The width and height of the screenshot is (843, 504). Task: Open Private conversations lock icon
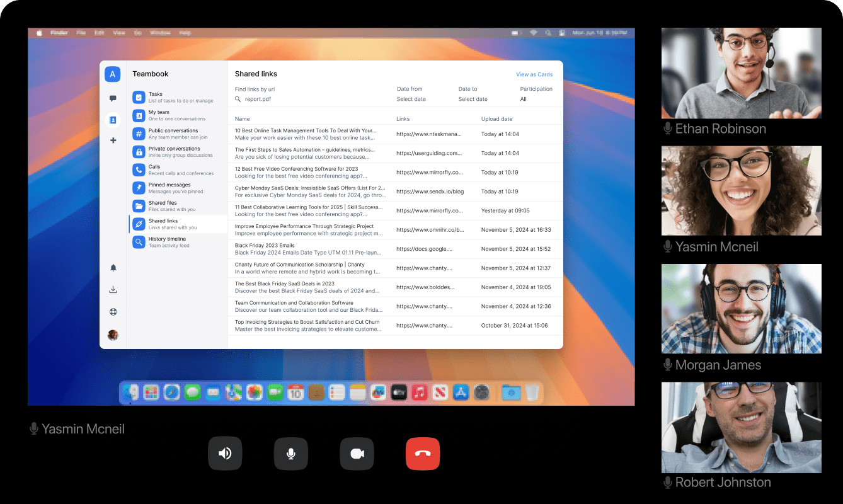pyautogui.click(x=139, y=152)
